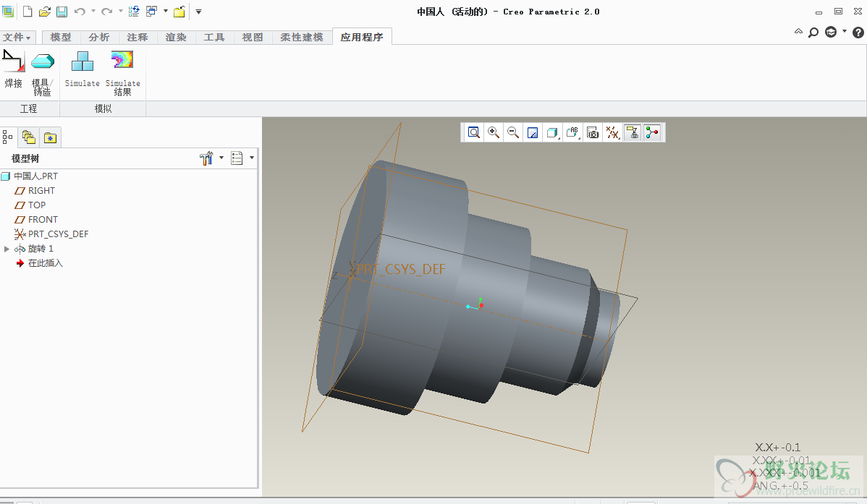Collapse the ribbon with the chevron icon
The width and height of the screenshot is (867, 504).
click(798, 32)
